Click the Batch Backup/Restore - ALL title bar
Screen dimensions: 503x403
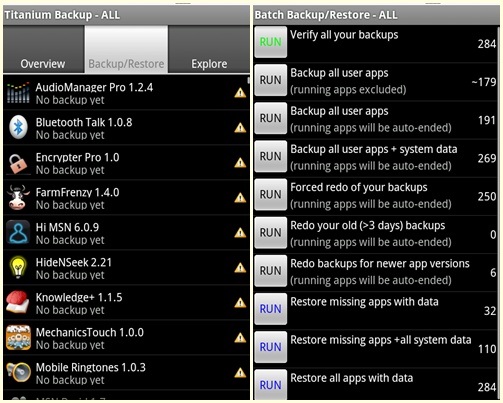pos(376,15)
